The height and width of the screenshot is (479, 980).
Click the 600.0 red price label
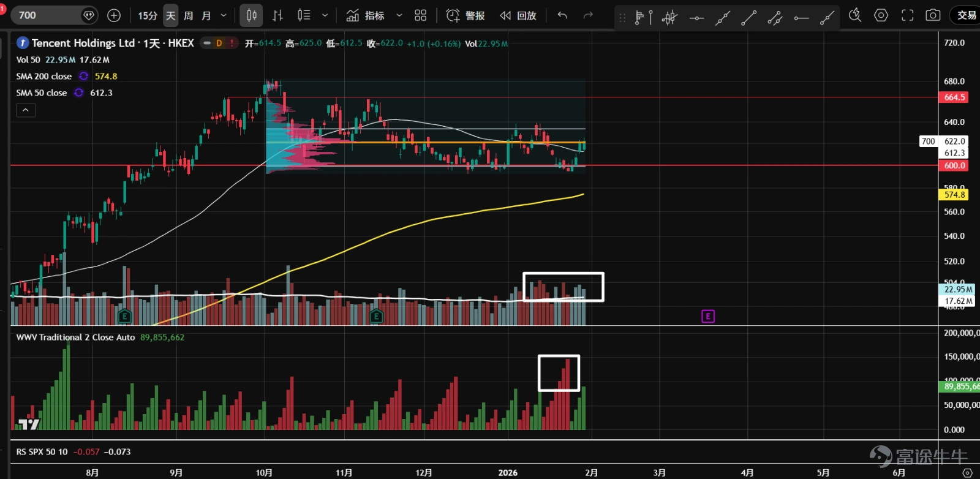coord(954,165)
